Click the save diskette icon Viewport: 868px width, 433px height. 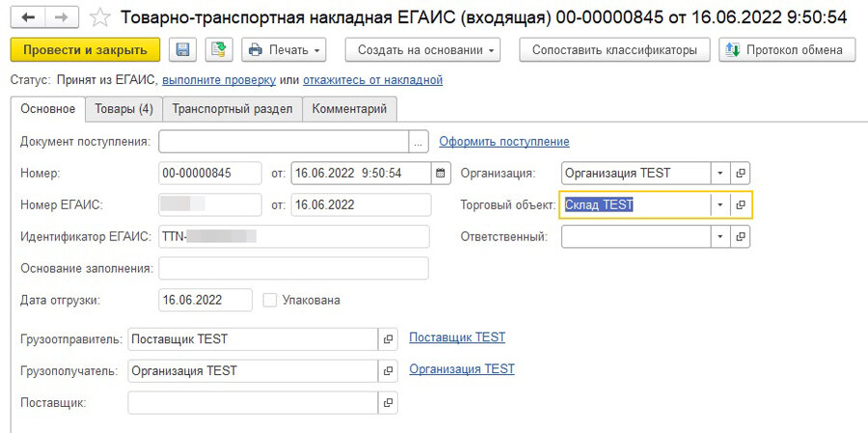[182, 50]
